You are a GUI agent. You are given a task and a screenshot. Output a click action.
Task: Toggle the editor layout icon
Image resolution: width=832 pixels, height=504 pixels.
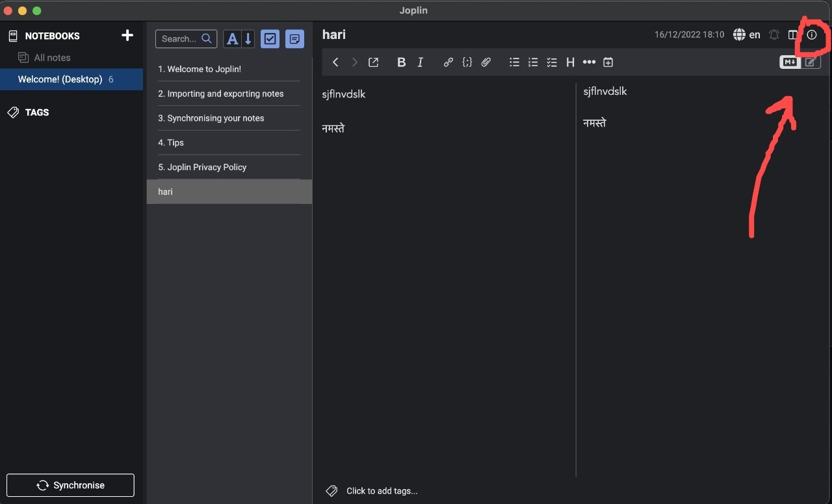793,35
